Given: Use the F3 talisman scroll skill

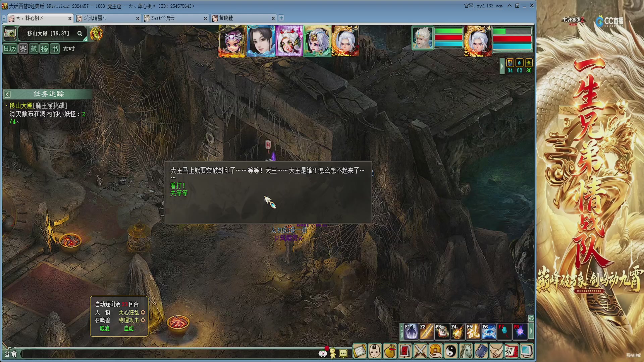Looking at the screenshot, I should (x=442, y=331).
